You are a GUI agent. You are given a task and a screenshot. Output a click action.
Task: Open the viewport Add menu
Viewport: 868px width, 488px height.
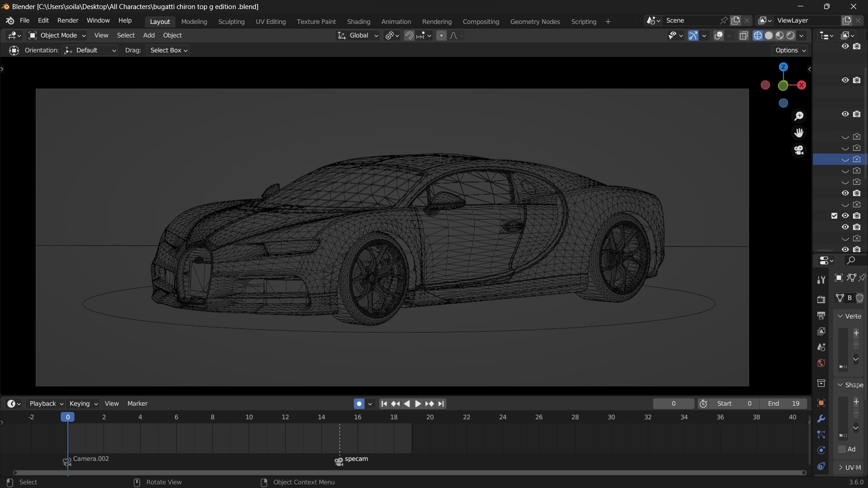point(149,35)
